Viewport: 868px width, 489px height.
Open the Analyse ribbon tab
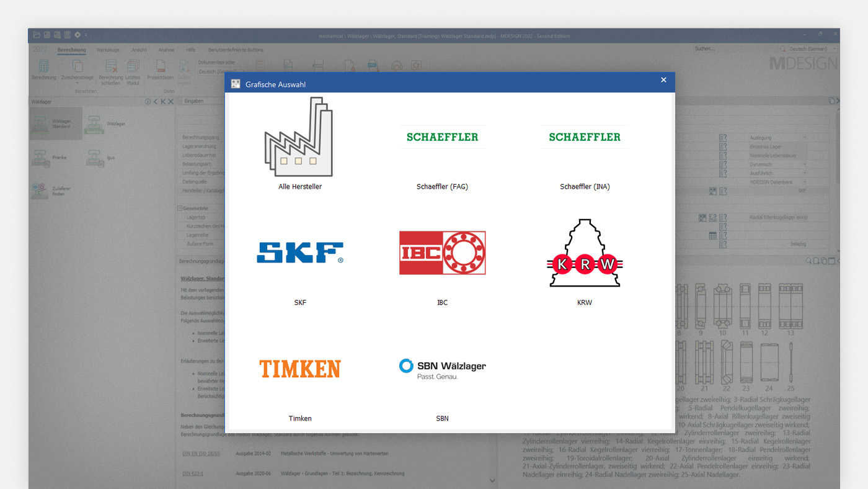tap(166, 50)
